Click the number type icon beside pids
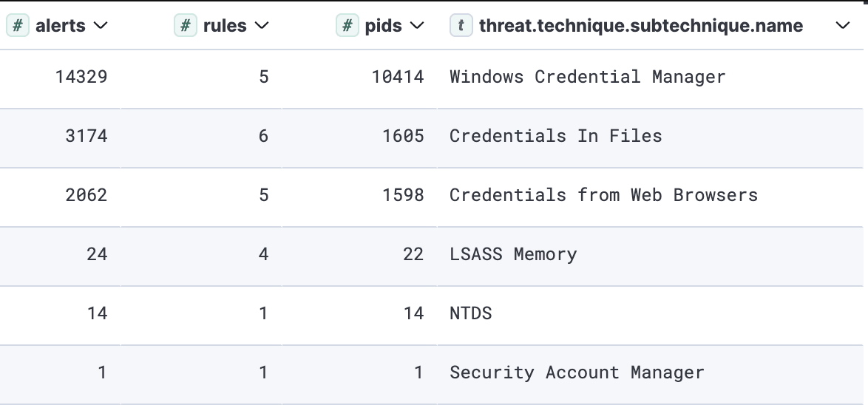868x405 pixels. coord(347,26)
